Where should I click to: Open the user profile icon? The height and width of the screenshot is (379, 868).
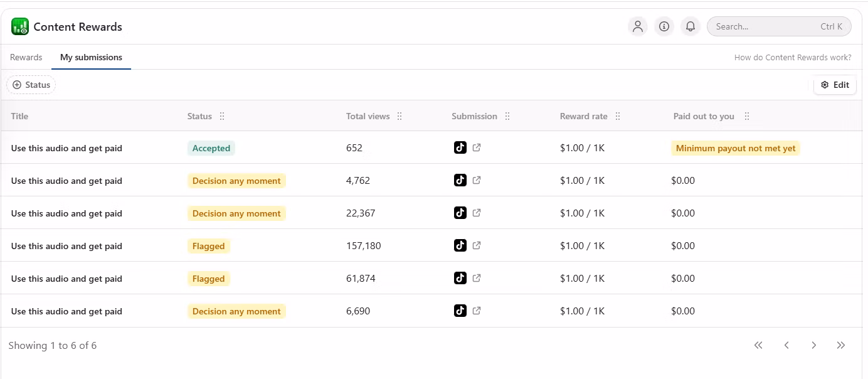[638, 26]
